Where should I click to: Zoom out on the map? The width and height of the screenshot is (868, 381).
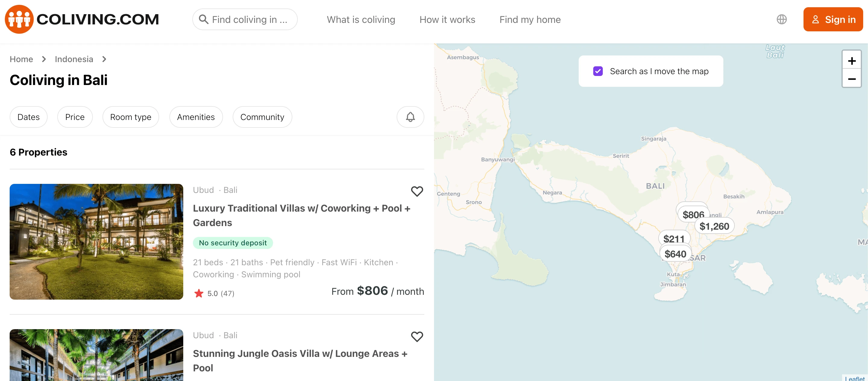point(851,79)
